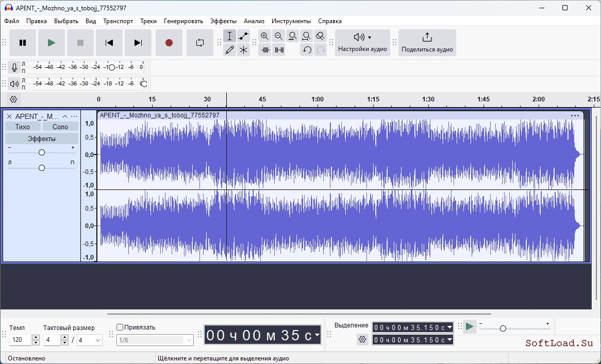Trim audio outside selection icon
The height and width of the screenshot is (364, 601).
pos(265,50)
